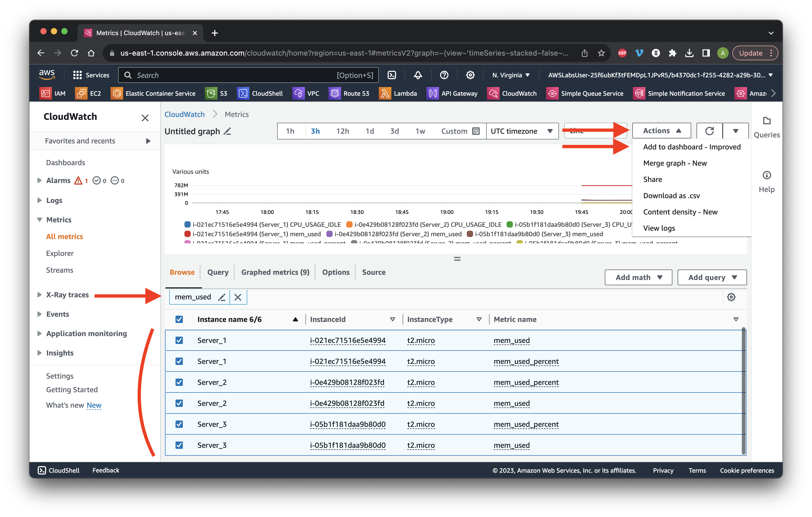
Task: Collapse the Actions button menu
Action: coord(661,131)
